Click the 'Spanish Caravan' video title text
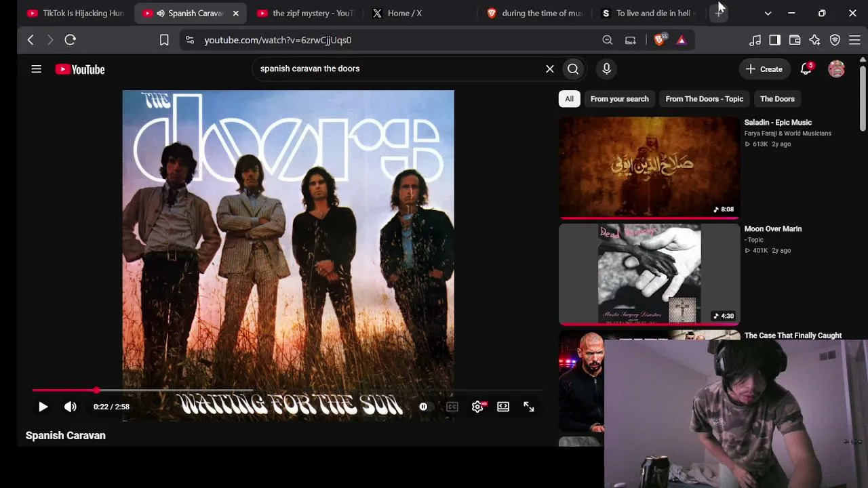 pyautogui.click(x=66, y=436)
